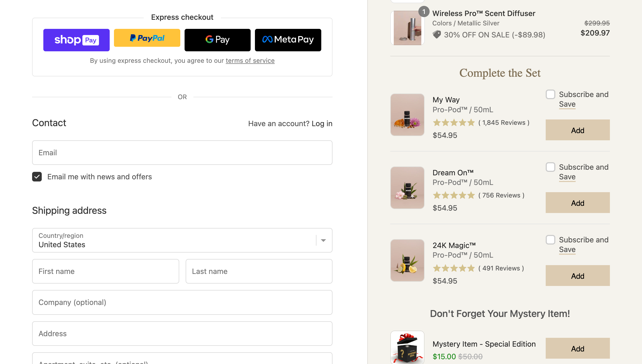Screen dimensions: 642x364
Task: Focus the Email input field
Action: tap(182, 153)
